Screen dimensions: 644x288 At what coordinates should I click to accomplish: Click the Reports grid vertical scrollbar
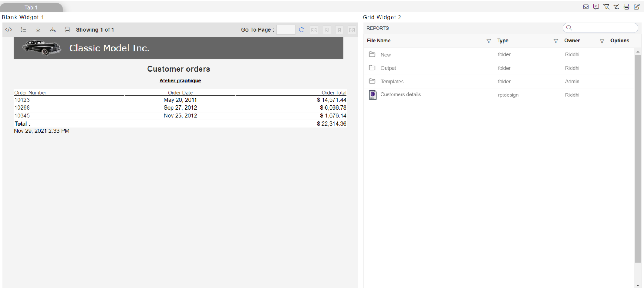point(638,158)
